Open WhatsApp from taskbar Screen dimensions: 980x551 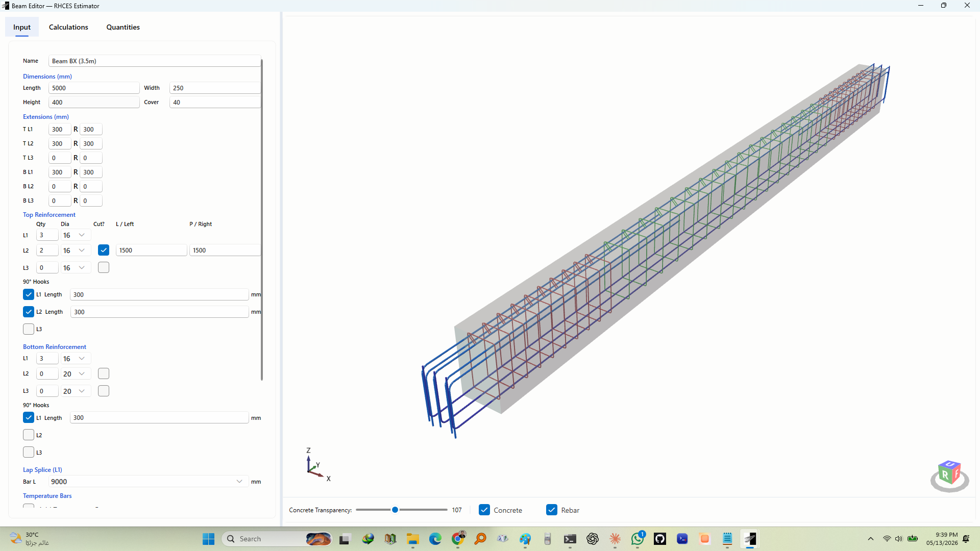tap(638, 539)
